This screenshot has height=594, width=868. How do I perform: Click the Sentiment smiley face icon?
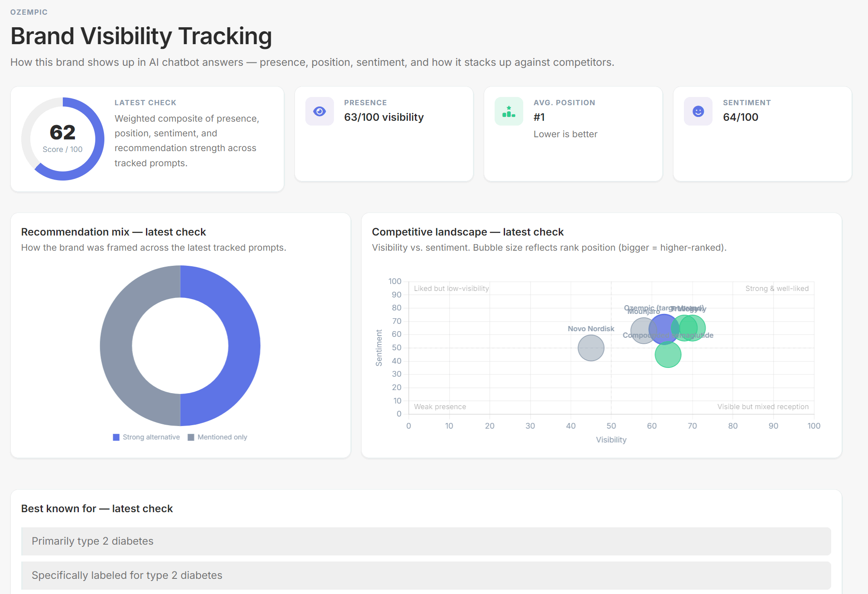pyautogui.click(x=698, y=111)
